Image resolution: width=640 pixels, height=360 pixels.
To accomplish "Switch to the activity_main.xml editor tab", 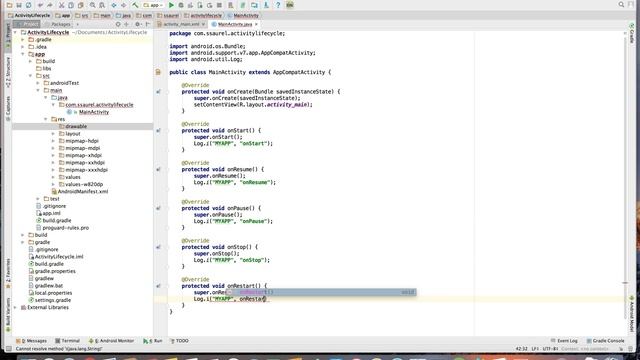I will [x=181, y=24].
